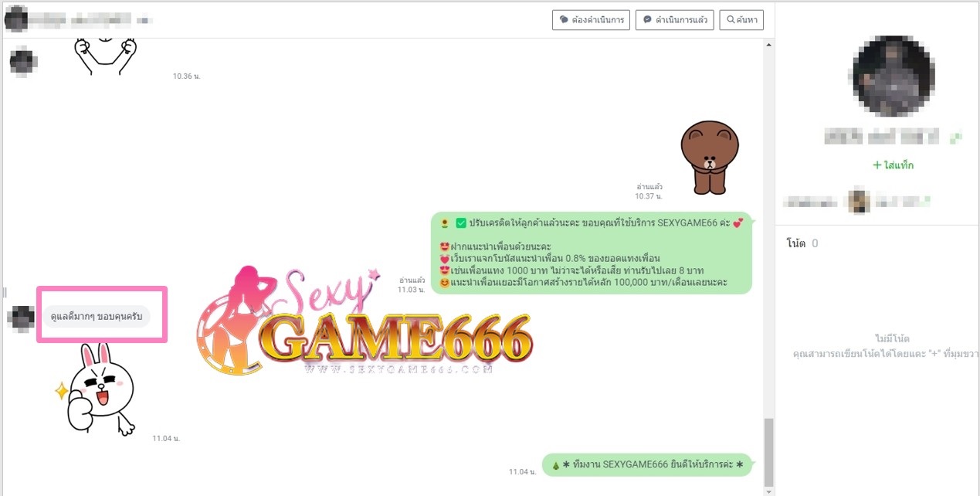The height and width of the screenshot is (496, 980).
Task: Click the contact avatar in chat header
Action: click(x=17, y=19)
